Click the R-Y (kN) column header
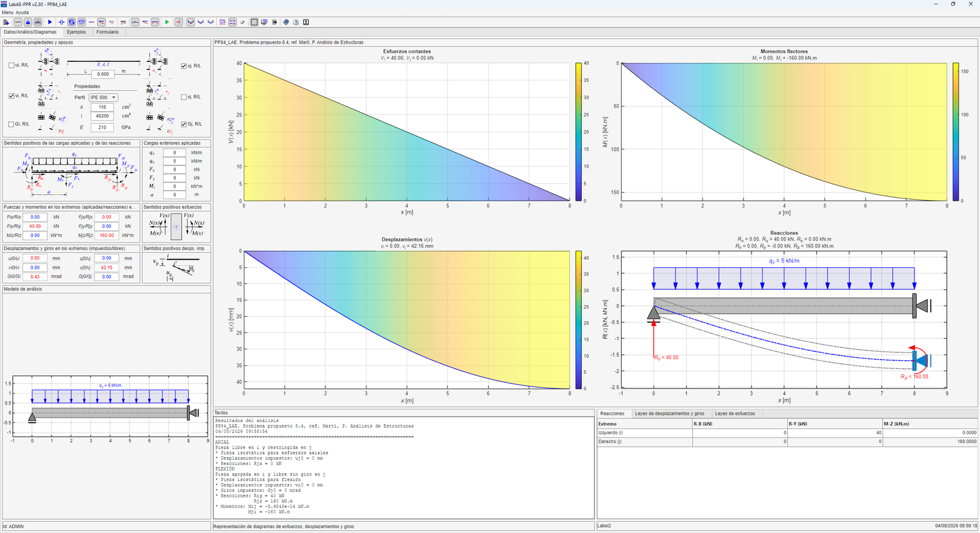This screenshot has width=980, height=533. (834, 424)
